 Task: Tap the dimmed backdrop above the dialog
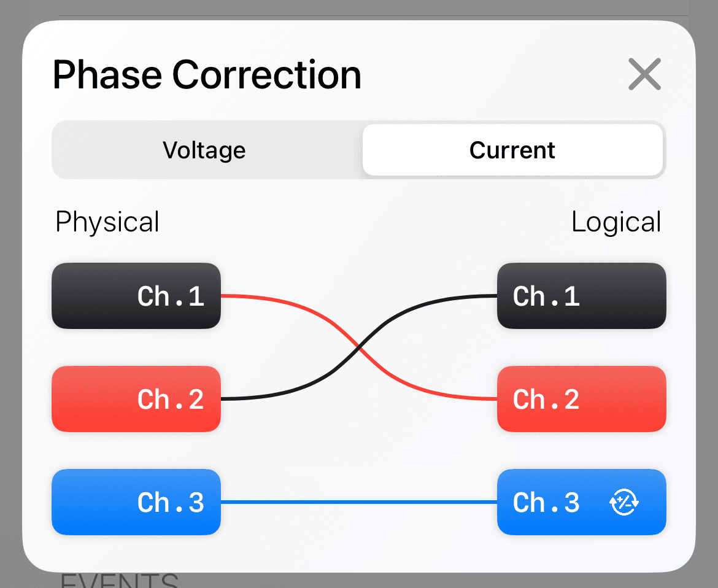point(368,7)
